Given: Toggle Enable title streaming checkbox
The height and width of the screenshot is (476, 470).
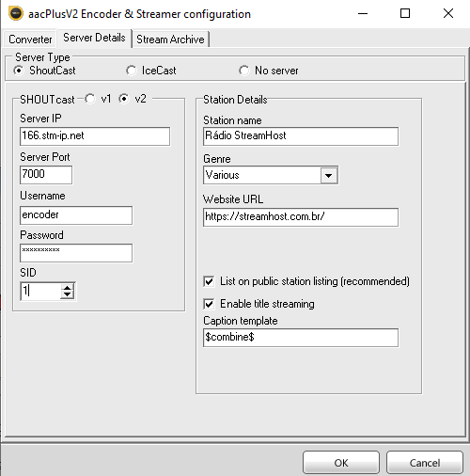Looking at the screenshot, I should coord(209,304).
